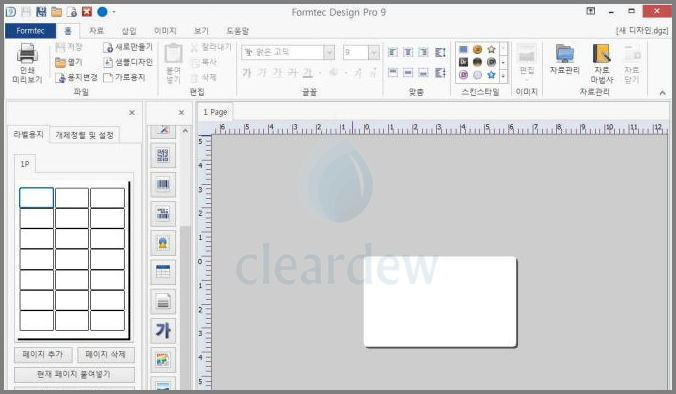The image size is (676, 394).
Task: Click the blue circle icon in quick access toolbar
Action: pos(102,12)
